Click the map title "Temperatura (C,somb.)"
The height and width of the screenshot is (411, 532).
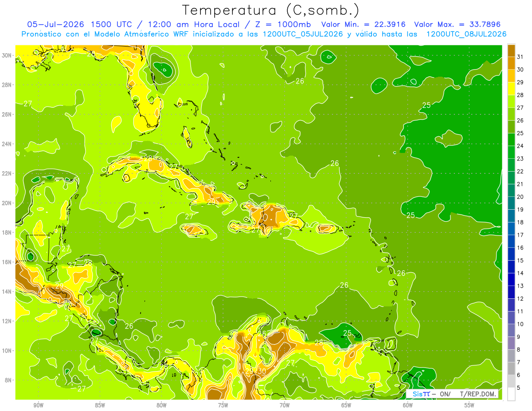pyautogui.click(x=270, y=10)
